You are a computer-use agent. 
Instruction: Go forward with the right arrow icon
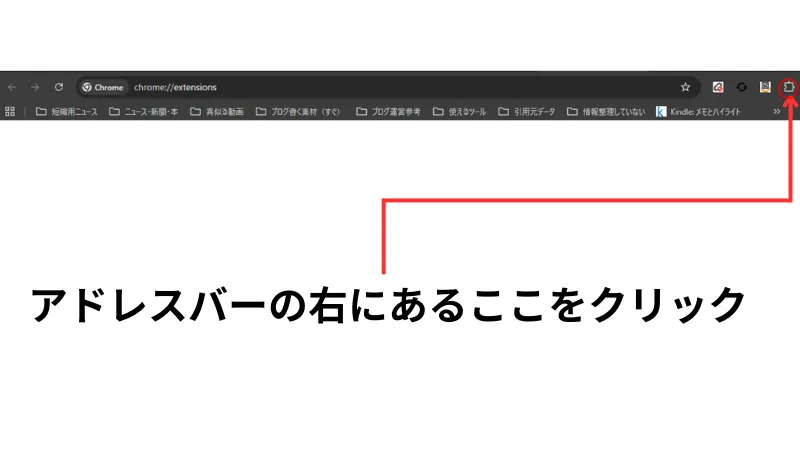pyautogui.click(x=35, y=87)
